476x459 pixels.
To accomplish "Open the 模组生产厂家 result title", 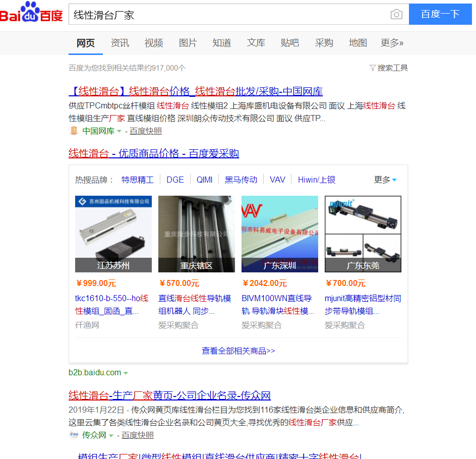I will (x=219, y=455).
